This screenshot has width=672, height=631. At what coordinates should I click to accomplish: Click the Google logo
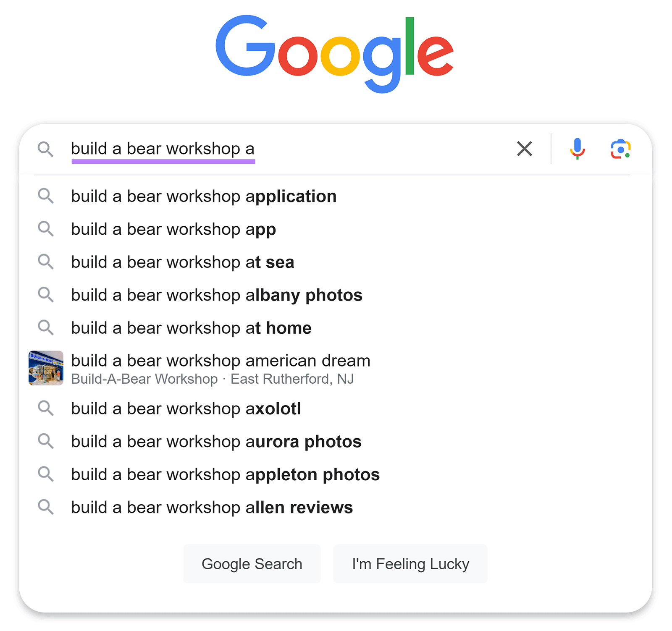click(335, 52)
